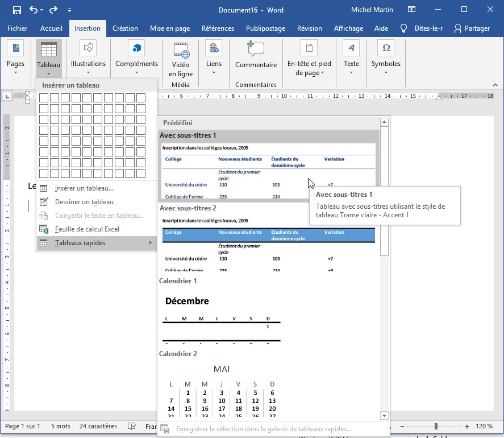Choose Insérer un tableau… menu entry
The image size is (504, 438).
click(x=84, y=188)
